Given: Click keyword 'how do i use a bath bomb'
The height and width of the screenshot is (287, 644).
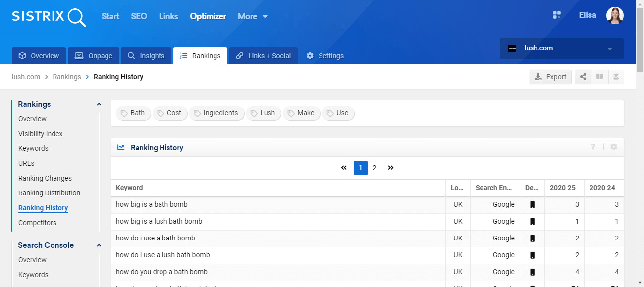Looking at the screenshot, I should 156,238.
